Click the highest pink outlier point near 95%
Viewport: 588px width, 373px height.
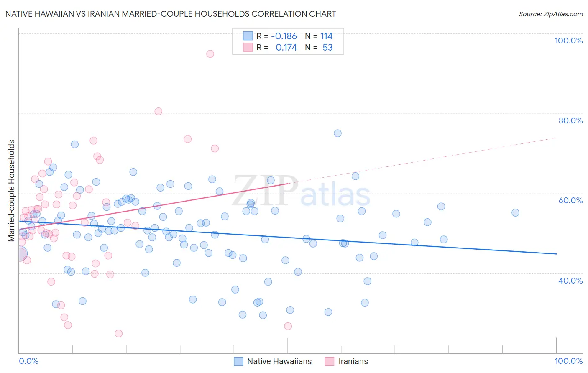click(210, 54)
